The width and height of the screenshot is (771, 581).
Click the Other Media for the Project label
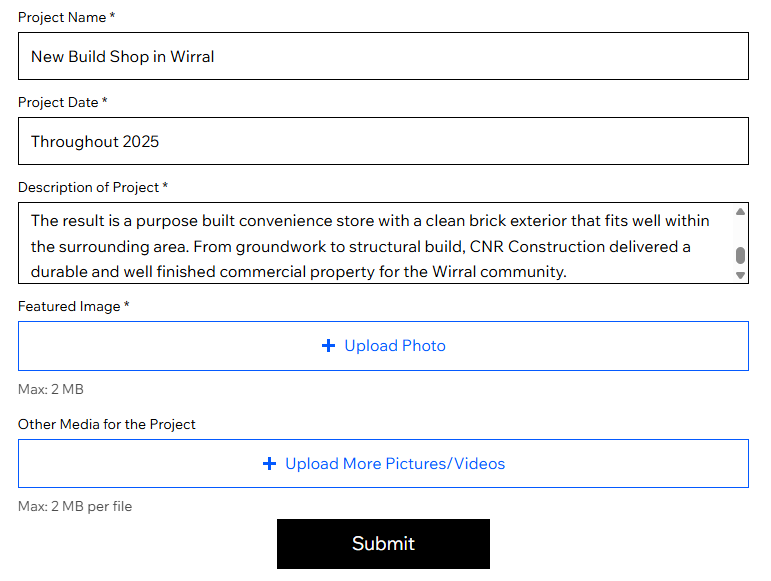point(107,424)
